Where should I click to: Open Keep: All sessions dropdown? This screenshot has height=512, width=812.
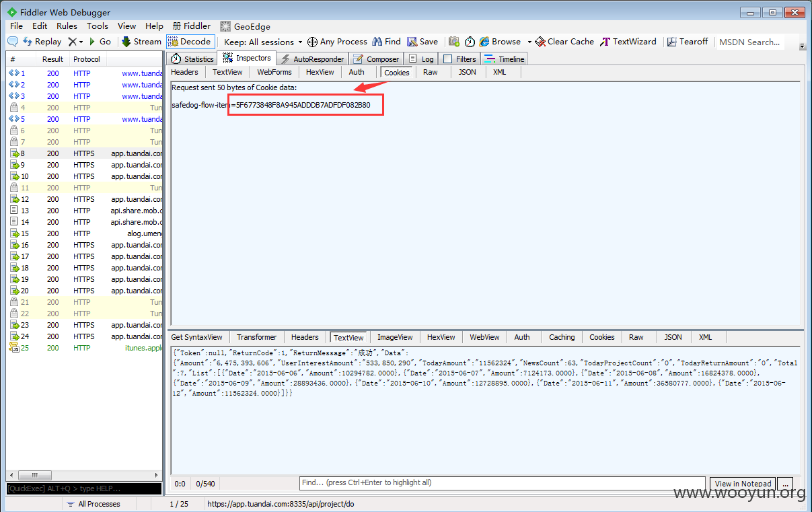click(263, 42)
